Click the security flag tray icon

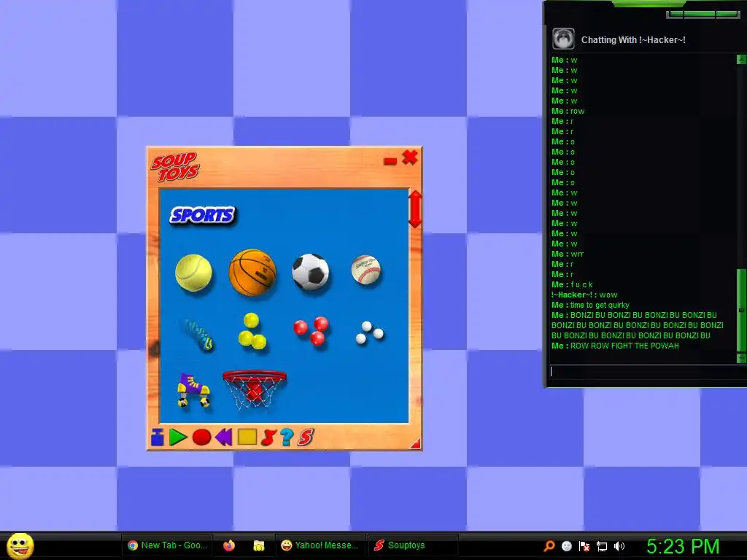(x=584, y=546)
